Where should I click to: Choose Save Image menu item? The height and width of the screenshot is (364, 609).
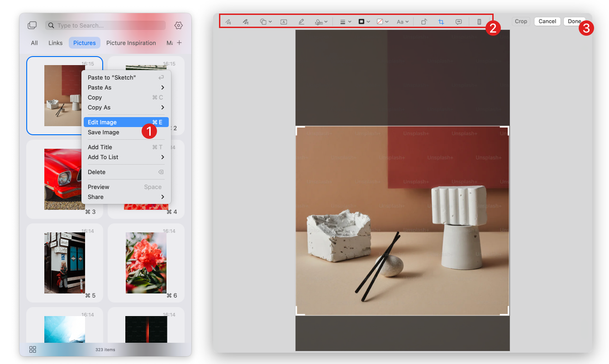coord(126,132)
